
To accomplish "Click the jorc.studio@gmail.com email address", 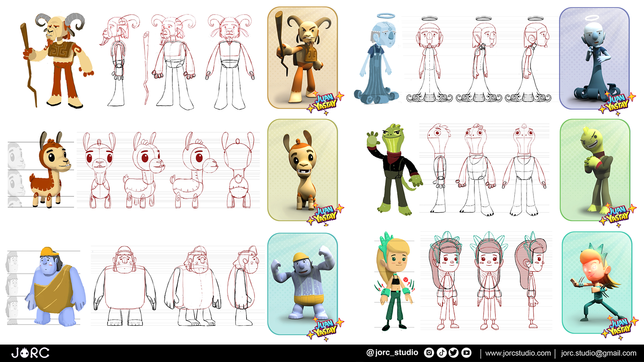I will (598, 353).
